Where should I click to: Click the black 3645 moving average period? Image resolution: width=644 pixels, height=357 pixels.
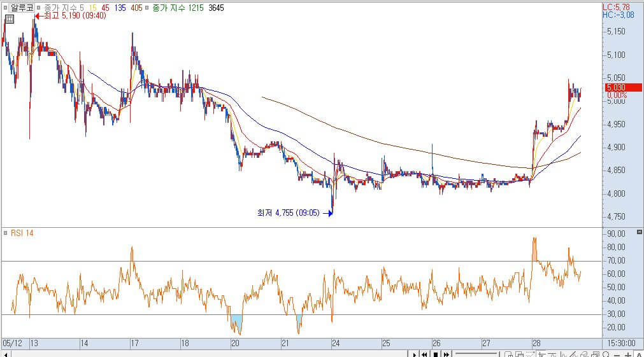coord(216,8)
